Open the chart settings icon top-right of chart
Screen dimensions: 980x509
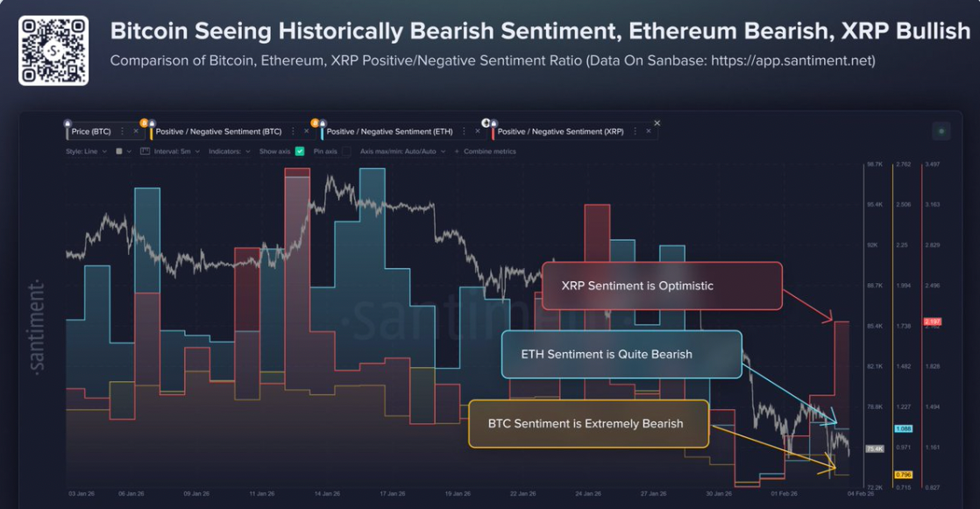pyautogui.click(x=941, y=129)
